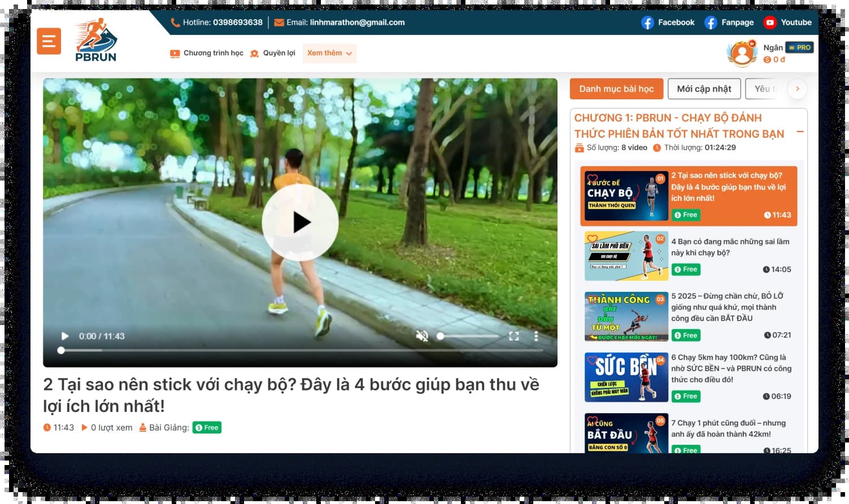Enter fullscreen video mode

click(x=513, y=336)
